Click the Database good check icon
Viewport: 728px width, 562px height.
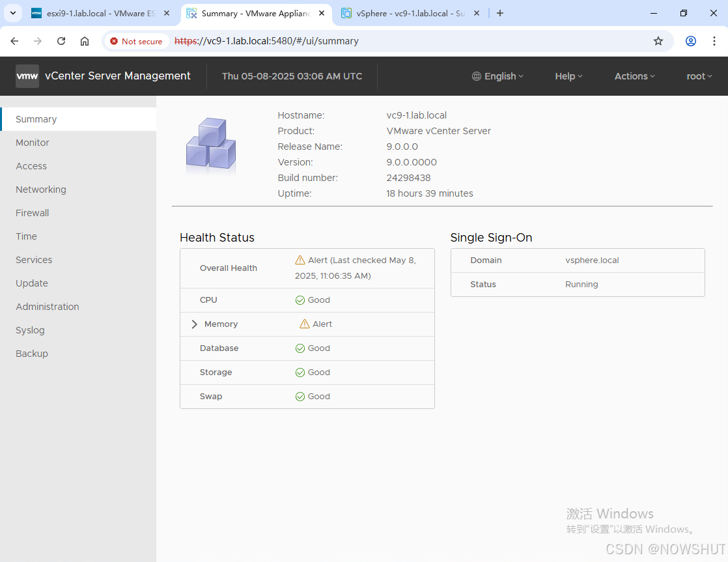300,348
